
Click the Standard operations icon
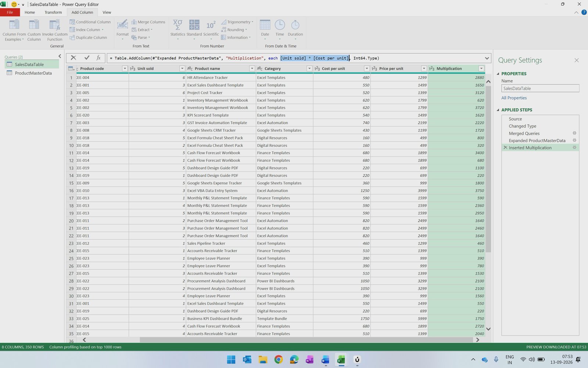(194, 25)
